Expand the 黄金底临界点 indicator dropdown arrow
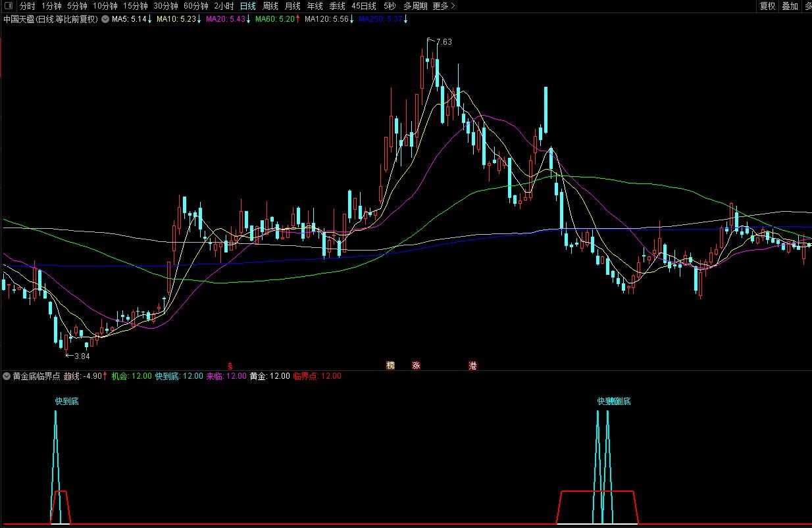 click(7, 376)
